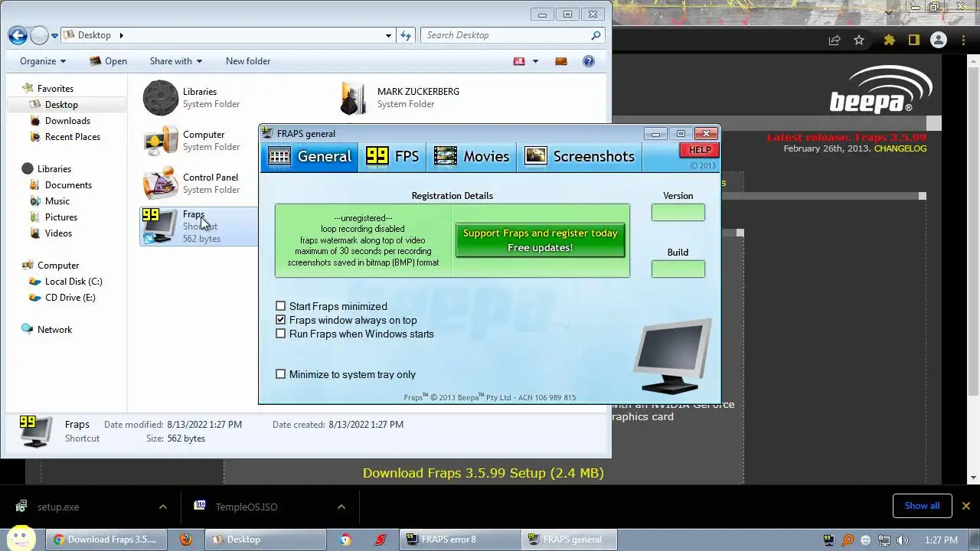Click the Build field in FRAPS
Viewport: 980px width, 551px height.
click(678, 269)
